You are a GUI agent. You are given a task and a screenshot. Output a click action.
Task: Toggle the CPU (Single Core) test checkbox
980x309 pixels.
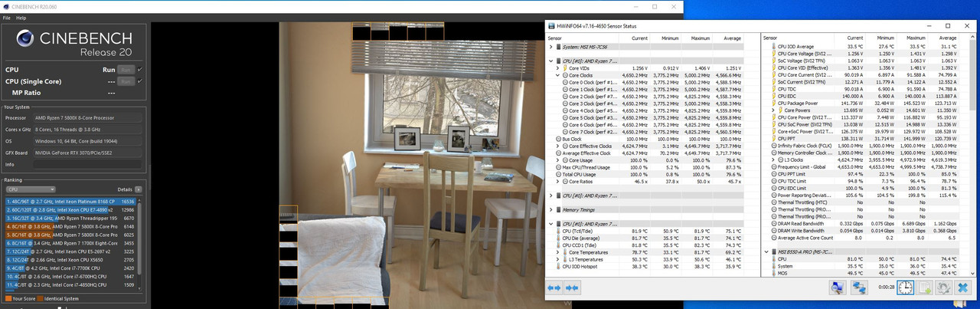140,81
